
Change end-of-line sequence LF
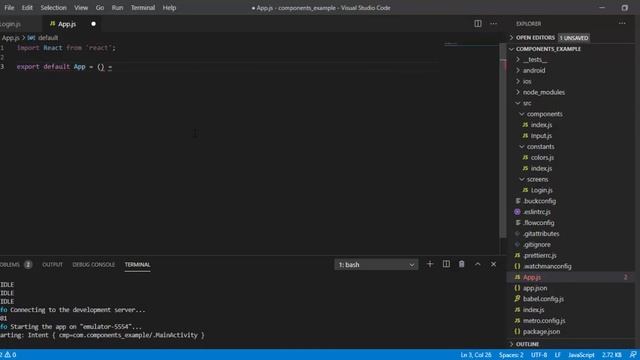[x=558, y=355]
